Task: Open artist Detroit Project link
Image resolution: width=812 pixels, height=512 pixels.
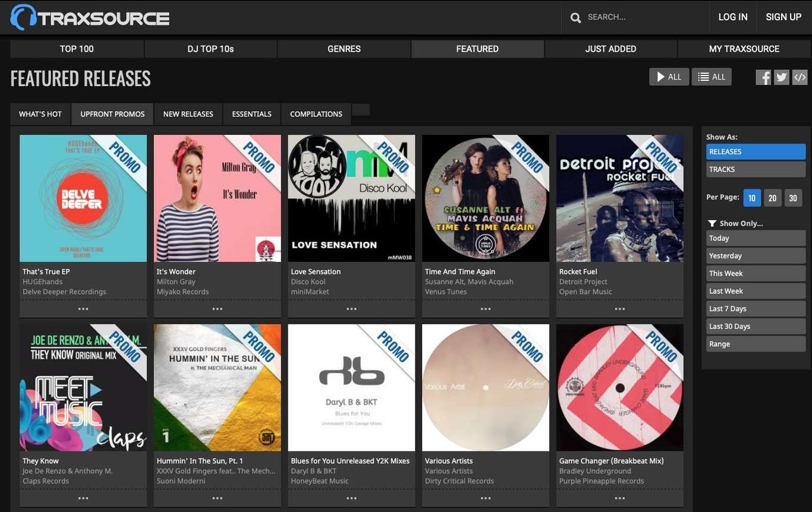Action: tap(583, 282)
